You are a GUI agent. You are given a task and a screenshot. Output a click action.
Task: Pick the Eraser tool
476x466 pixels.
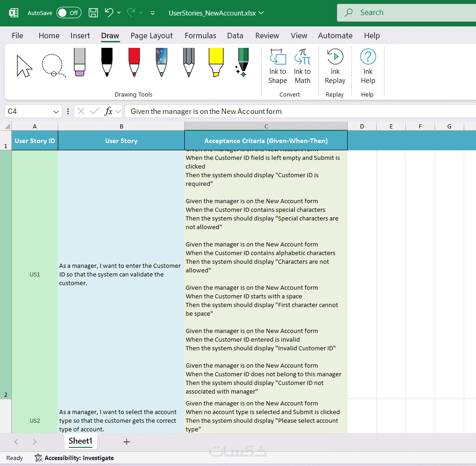80,62
